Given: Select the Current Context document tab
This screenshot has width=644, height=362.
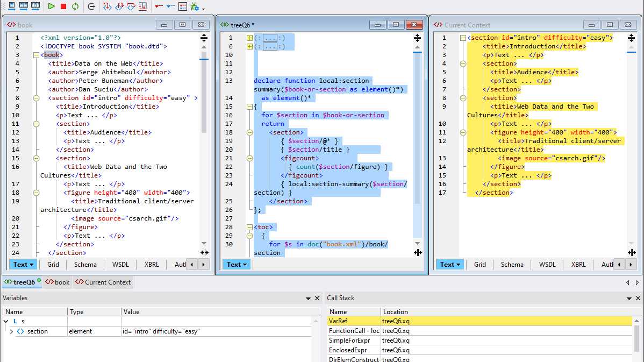Looking at the screenshot, I should click(103, 282).
